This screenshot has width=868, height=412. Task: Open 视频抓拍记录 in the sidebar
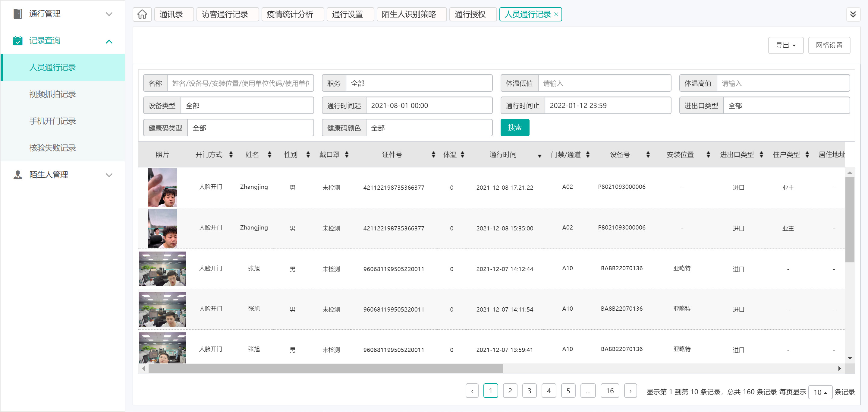[x=52, y=94]
